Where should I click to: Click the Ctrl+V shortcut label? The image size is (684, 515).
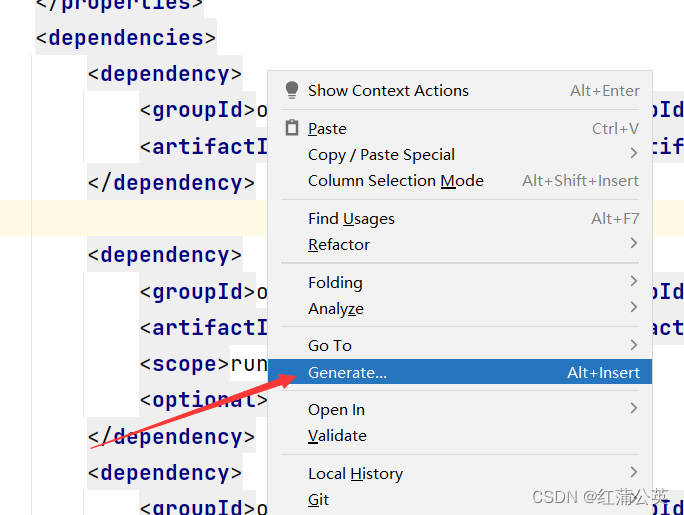point(616,129)
